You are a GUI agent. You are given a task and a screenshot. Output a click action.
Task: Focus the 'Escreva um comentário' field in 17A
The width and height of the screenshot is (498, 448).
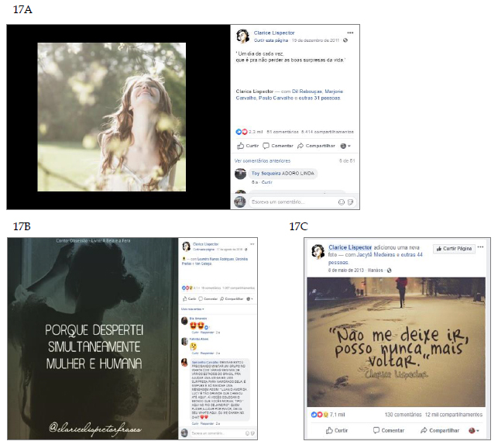pyautogui.click(x=303, y=202)
